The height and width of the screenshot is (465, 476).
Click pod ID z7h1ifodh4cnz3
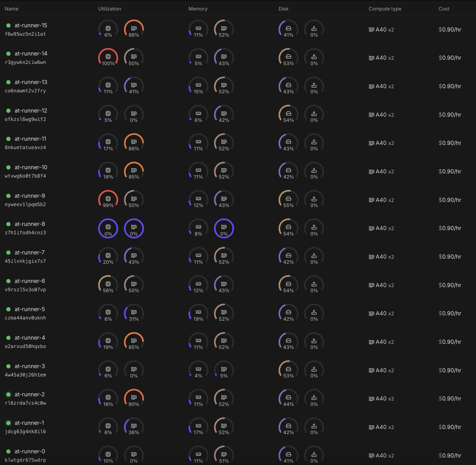point(25,233)
